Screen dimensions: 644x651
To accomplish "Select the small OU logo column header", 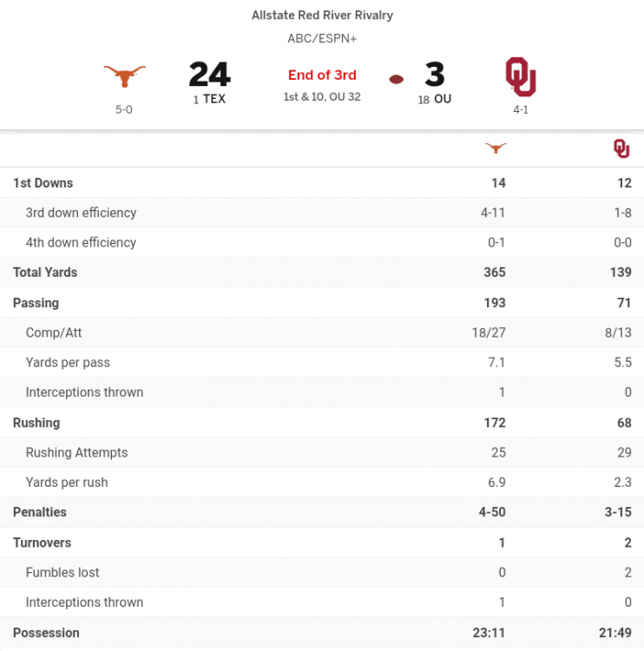I will pos(621,148).
